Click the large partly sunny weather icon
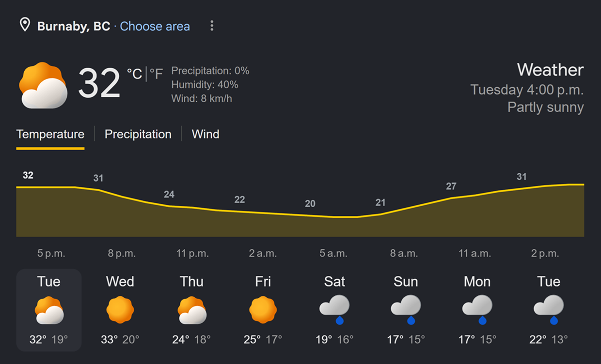 coord(43,86)
